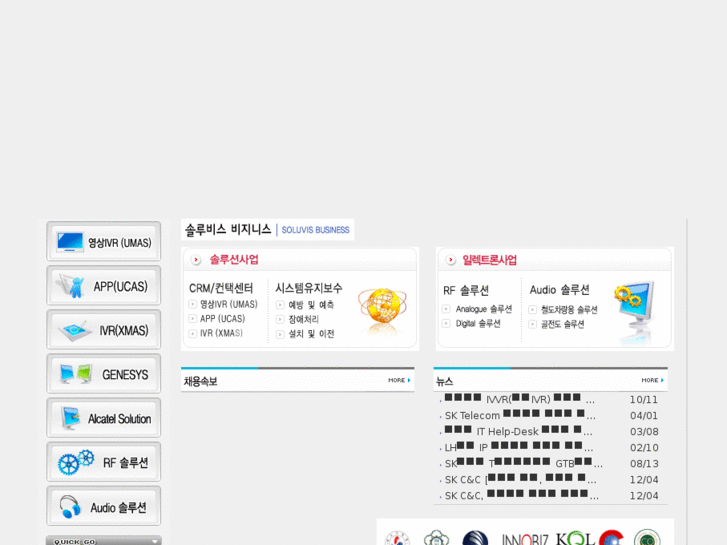Click the red arrow icon beside 솔루션사업
Viewport: 727px width, 545px height.
click(196, 260)
